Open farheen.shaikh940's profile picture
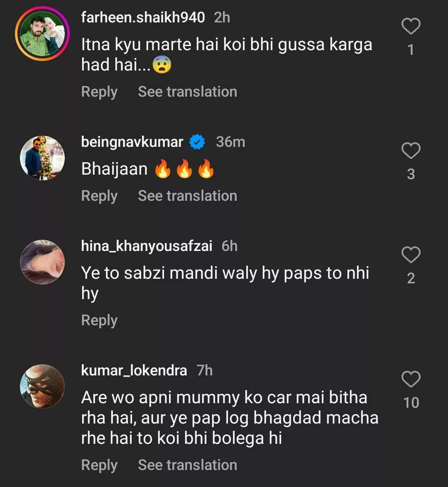Viewport: 448px width, 487px height. pos(42,34)
